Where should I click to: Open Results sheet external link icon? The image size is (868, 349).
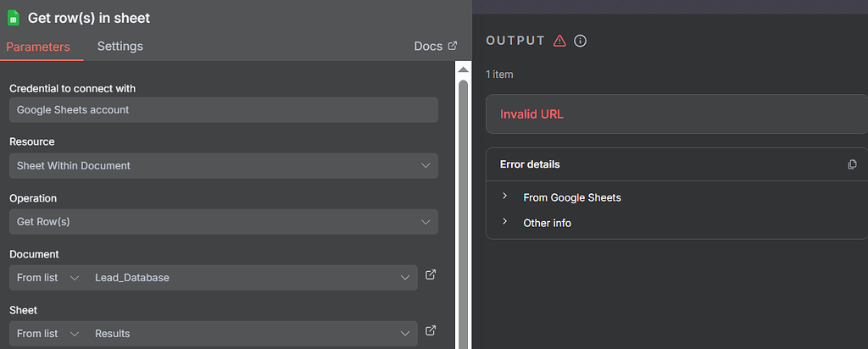pyautogui.click(x=431, y=331)
